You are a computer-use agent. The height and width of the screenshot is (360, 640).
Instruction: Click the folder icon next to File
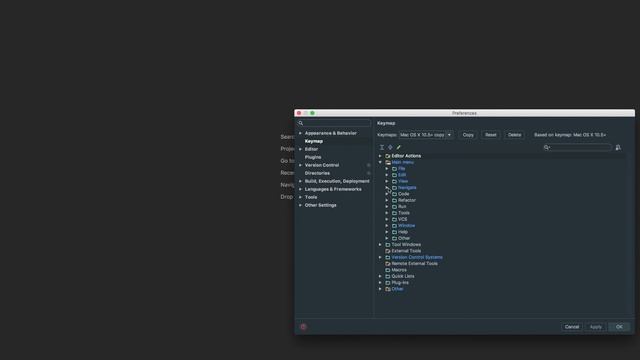(x=394, y=169)
